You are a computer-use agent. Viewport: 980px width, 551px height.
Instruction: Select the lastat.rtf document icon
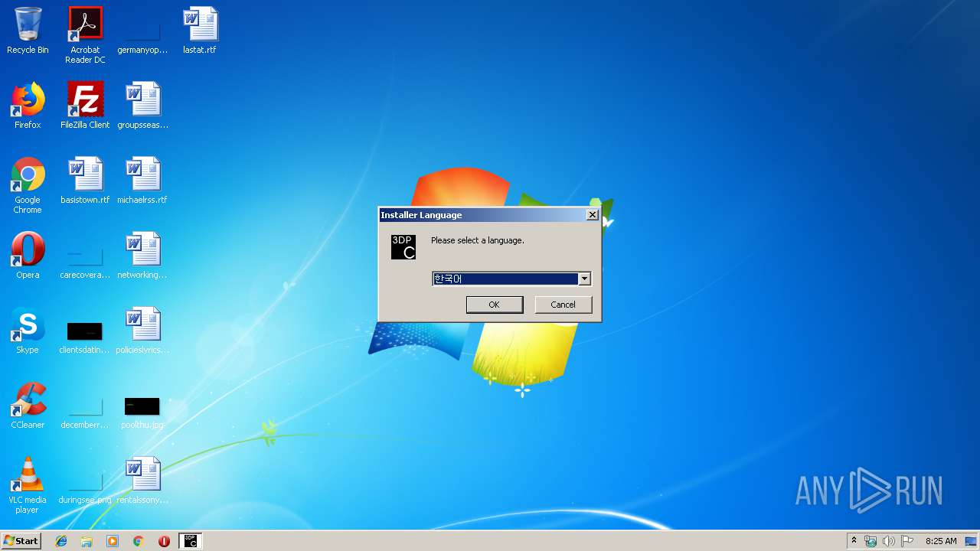200,31
